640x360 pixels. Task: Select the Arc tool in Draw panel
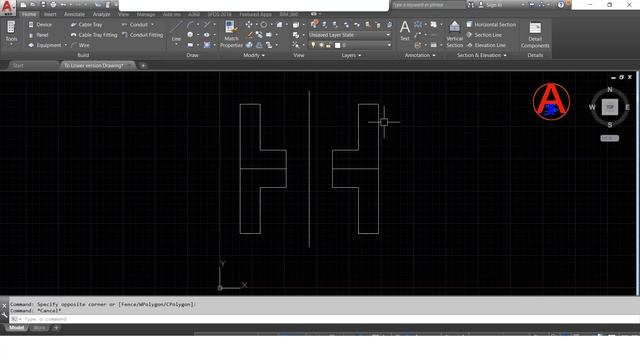tap(190, 25)
